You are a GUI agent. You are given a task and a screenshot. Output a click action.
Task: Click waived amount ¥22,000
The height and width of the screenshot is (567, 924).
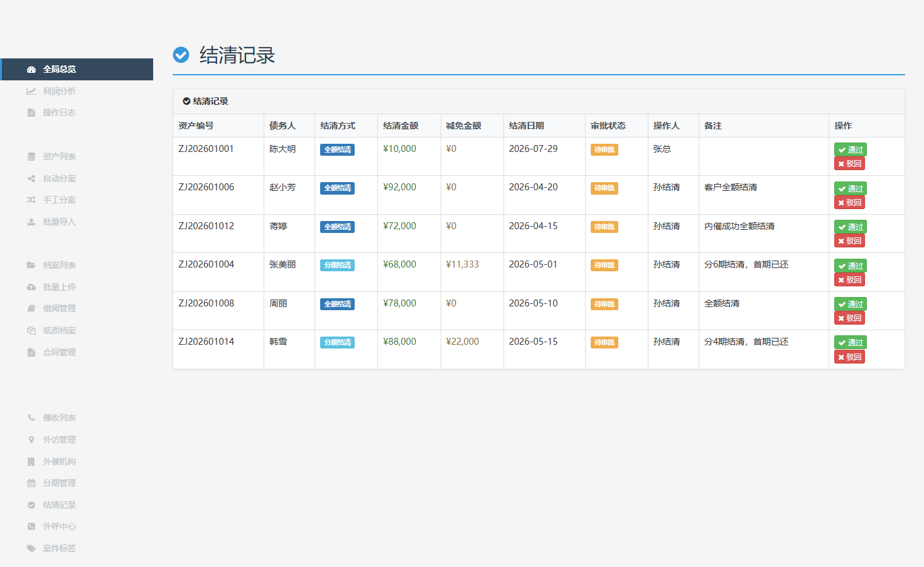pos(463,342)
